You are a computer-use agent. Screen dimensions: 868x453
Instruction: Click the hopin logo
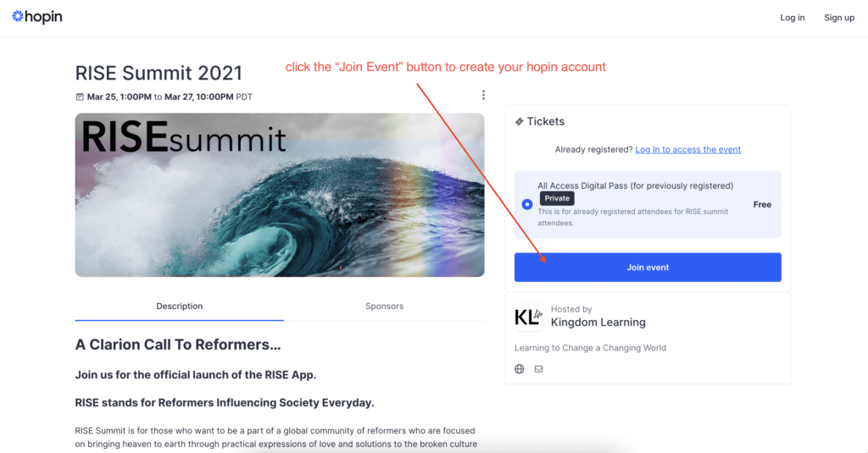[37, 17]
